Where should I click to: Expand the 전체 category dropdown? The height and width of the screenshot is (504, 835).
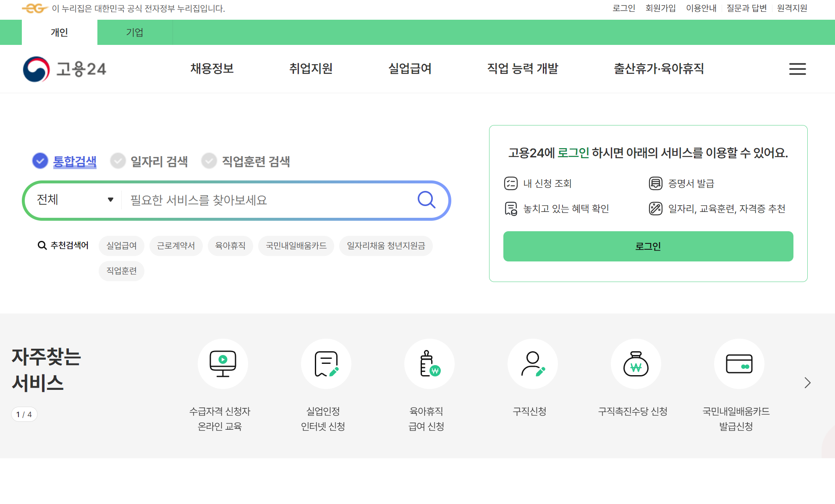coord(75,200)
